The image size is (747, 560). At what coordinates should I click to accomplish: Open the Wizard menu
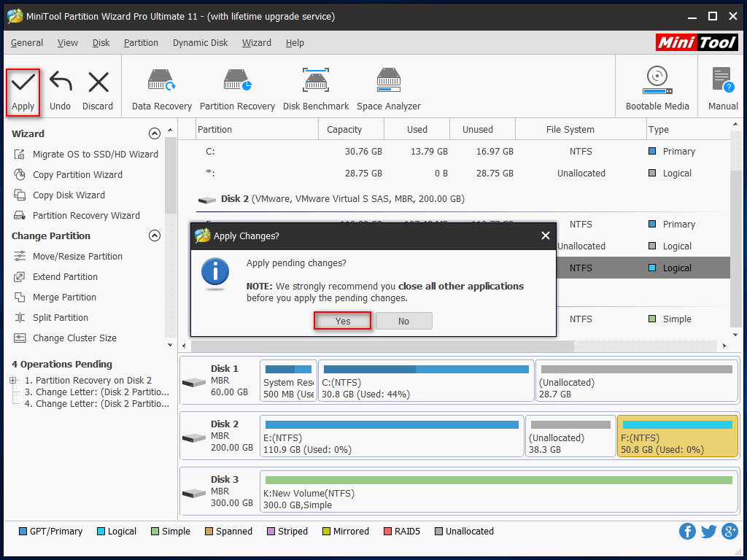coord(256,43)
